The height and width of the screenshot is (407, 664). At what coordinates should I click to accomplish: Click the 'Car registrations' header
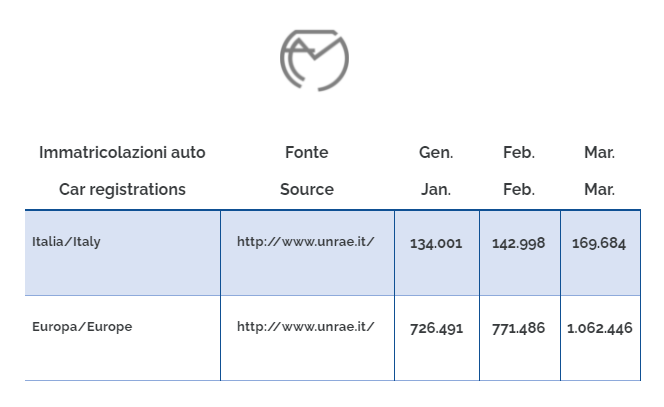click(x=122, y=190)
